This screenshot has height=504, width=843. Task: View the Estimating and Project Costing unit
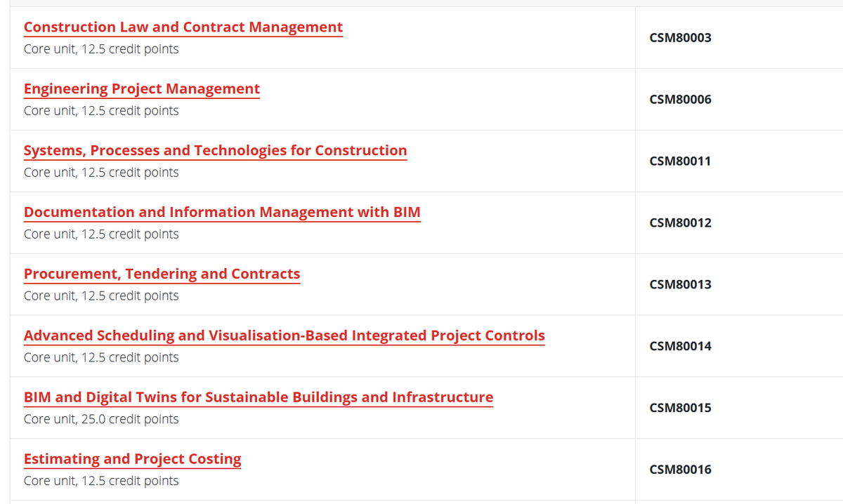(132, 460)
